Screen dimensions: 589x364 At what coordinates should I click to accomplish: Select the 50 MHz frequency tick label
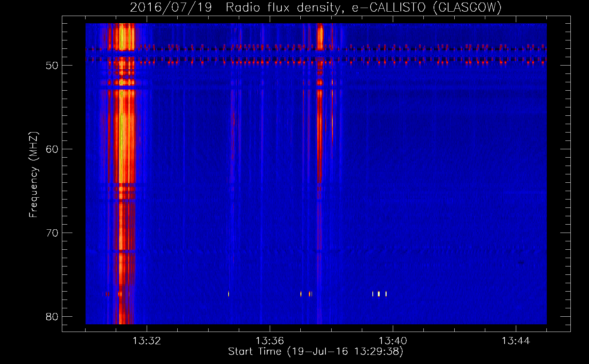tap(52, 66)
